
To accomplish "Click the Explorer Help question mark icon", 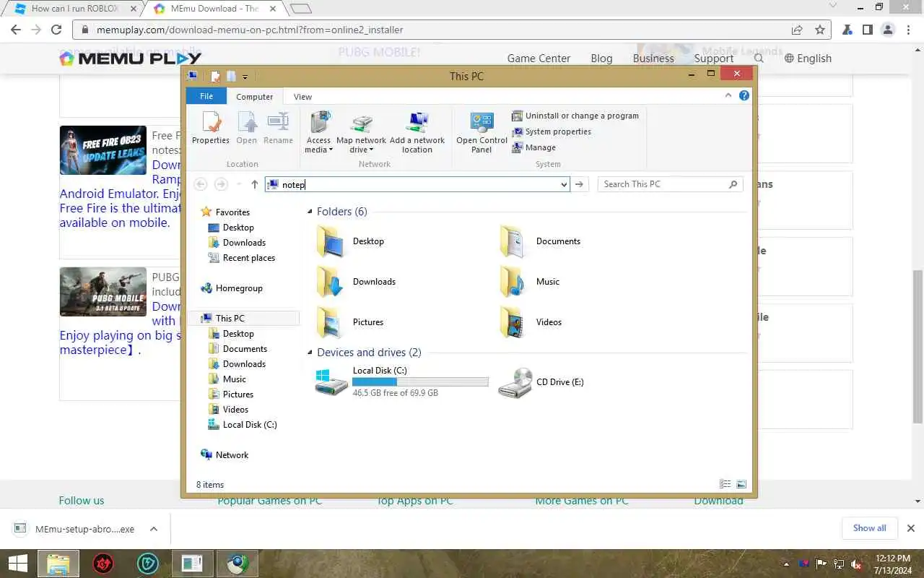I will click(x=744, y=95).
